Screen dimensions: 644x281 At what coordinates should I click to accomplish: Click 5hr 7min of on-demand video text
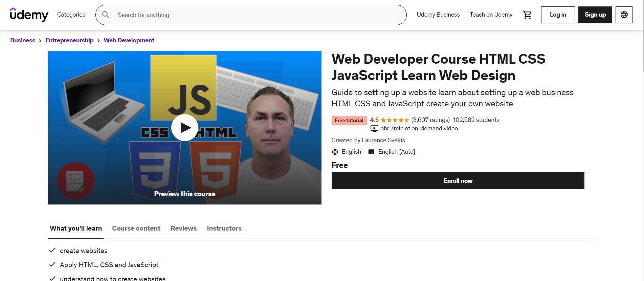point(419,128)
